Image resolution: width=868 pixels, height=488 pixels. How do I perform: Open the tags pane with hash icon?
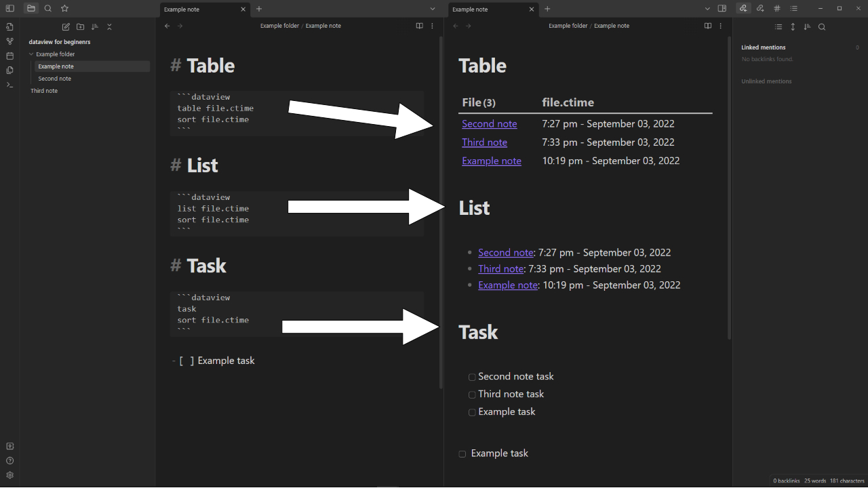coord(777,9)
